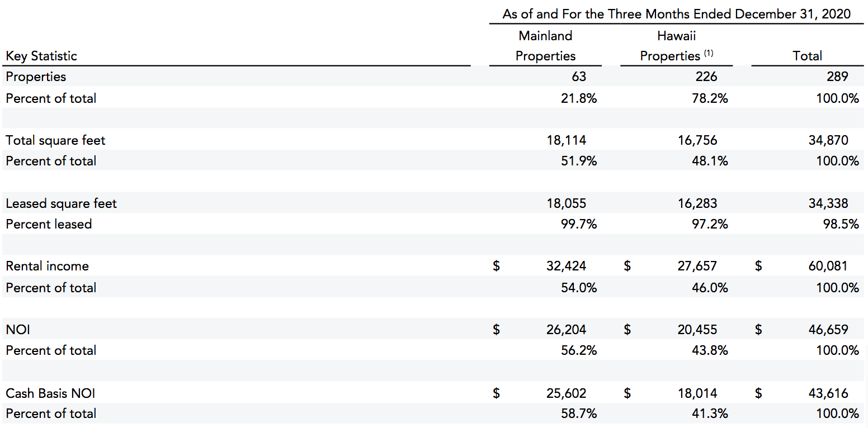Click the footnote (1) marker beside Hawaii Properties

(709, 54)
